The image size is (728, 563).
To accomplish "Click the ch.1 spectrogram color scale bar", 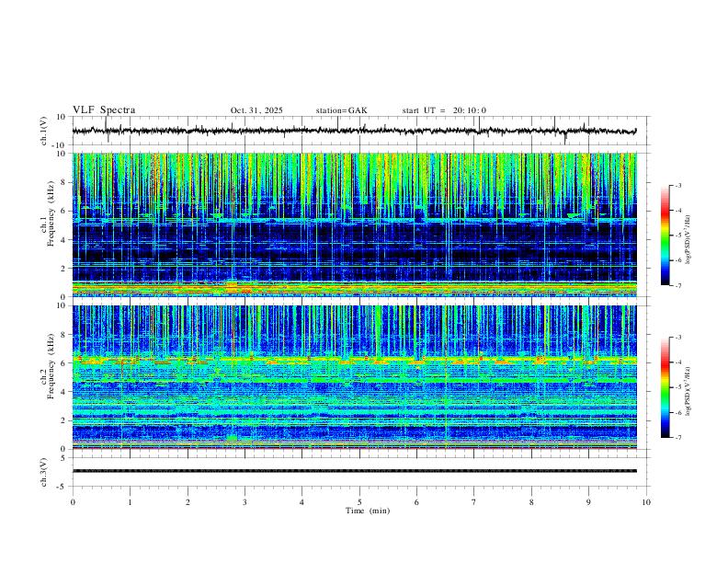I will tap(665, 236).
